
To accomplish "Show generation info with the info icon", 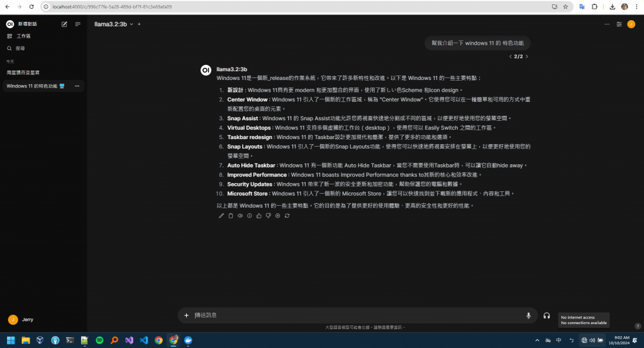I will point(249,216).
